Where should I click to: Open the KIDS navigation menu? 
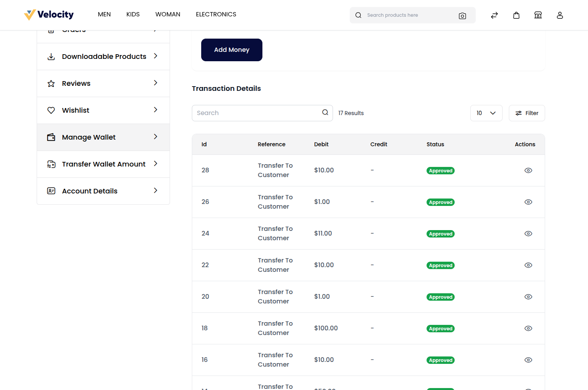[x=133, y=14]
